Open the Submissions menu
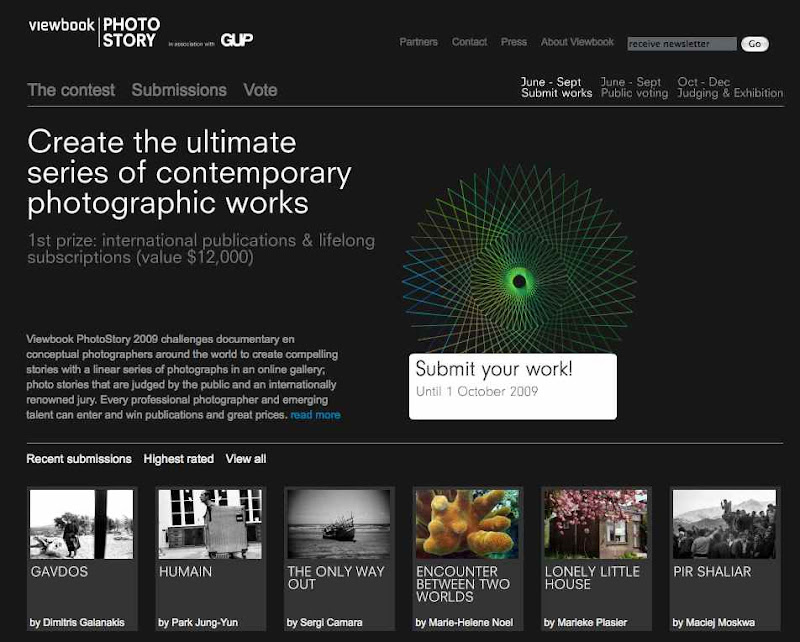 coord(179,90)
